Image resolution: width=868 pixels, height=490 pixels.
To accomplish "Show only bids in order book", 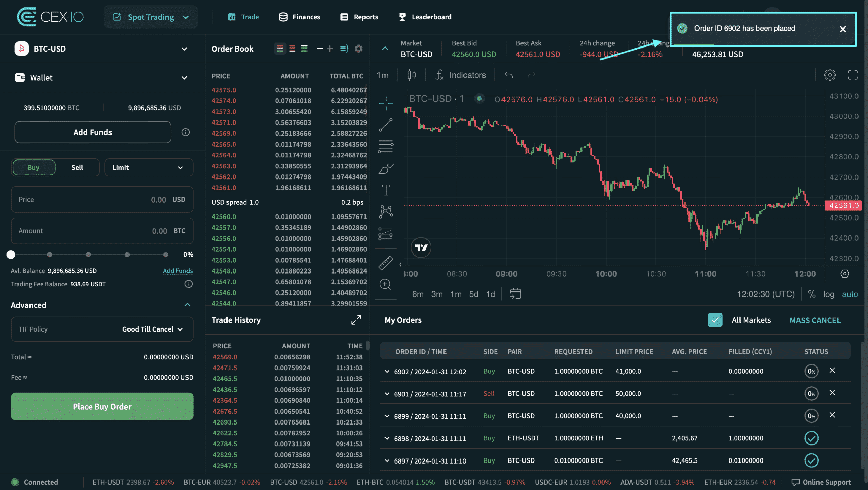I will coord(304,49).
